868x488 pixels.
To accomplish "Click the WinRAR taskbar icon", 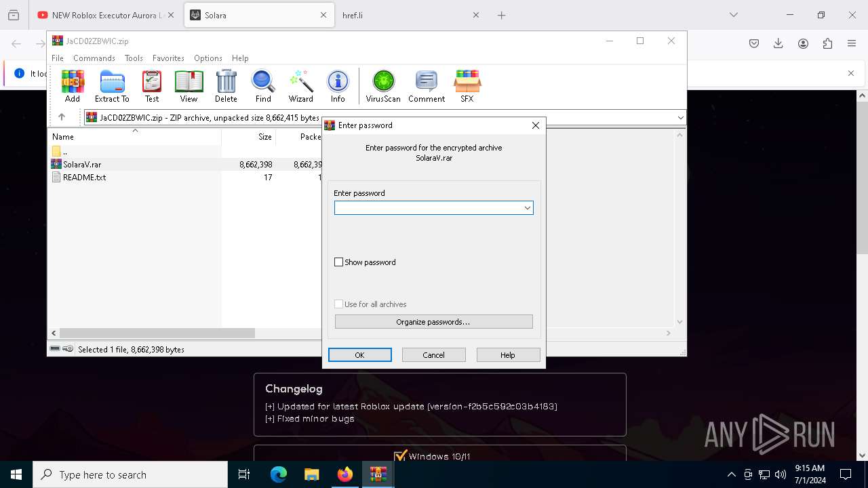I will click(x=378, y=474).
